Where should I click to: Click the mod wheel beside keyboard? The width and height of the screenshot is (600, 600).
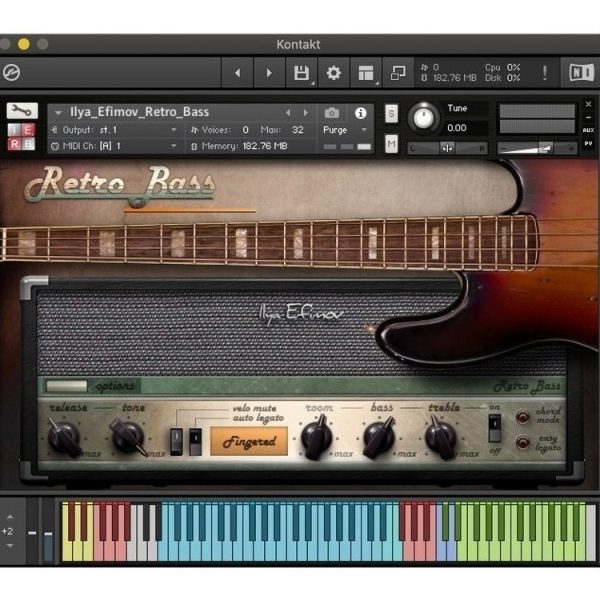(x=48, y=532)
